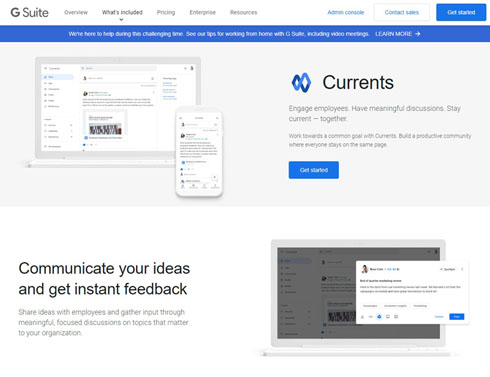
Task: Click LEARN MORE in the blue banner
Action: pyautogui.click(x=394, y=34)
